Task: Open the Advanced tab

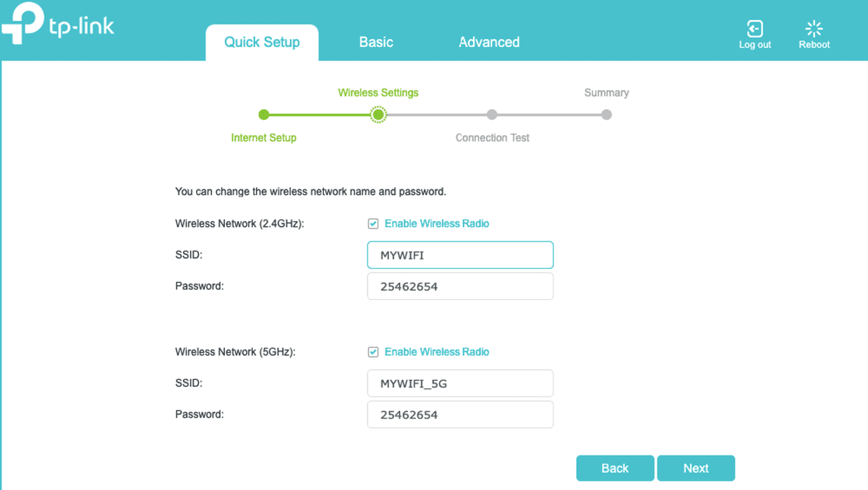Action: (489, 42)
